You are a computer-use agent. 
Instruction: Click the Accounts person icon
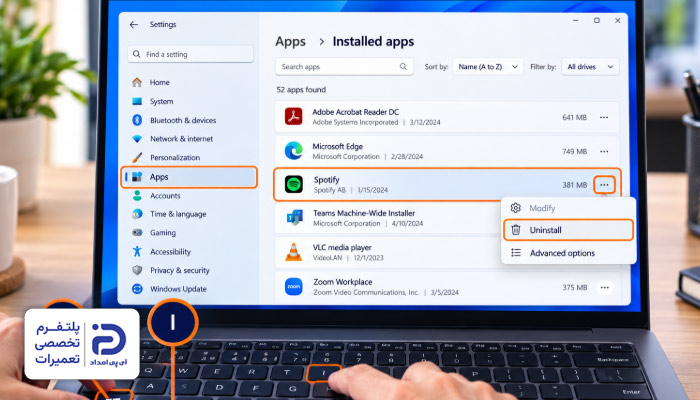137,196
